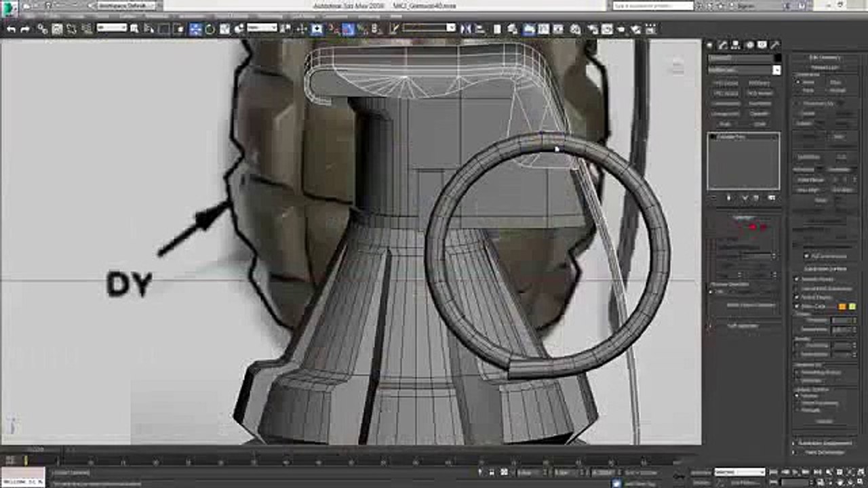Click the Align tool icon

pos(481,29)
